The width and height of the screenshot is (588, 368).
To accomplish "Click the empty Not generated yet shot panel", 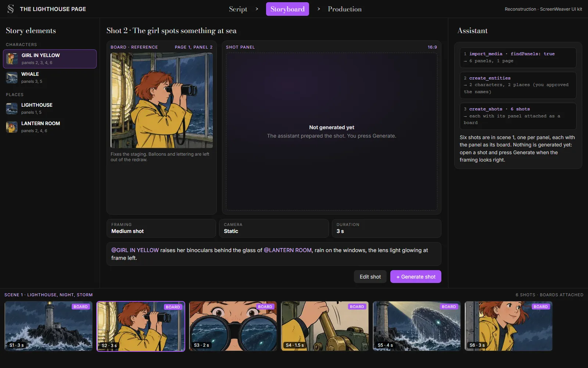I will coord(331,131).
